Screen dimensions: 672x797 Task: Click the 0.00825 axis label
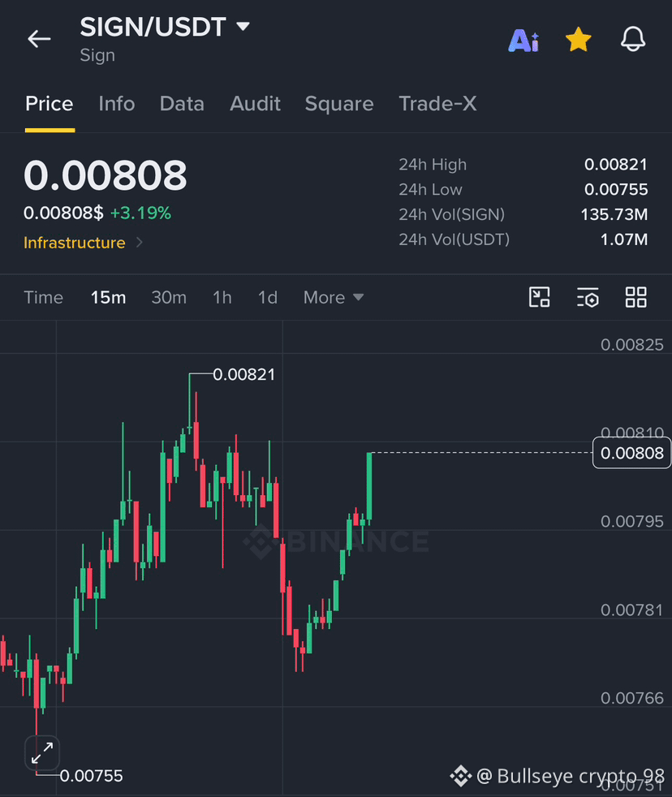[632, 345]
